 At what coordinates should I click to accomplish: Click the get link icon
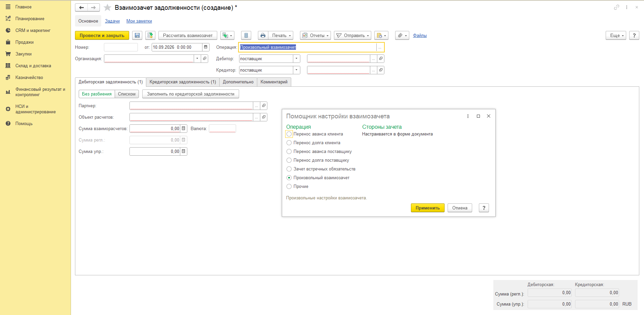click(x=616, y=7)
